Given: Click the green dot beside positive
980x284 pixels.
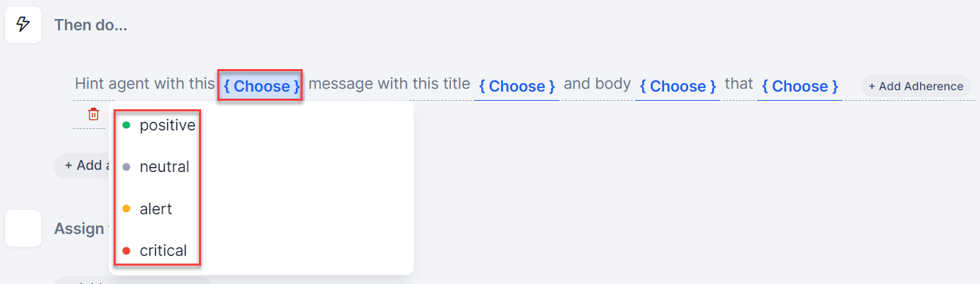Looking at the screenshot, I should 126,125.
